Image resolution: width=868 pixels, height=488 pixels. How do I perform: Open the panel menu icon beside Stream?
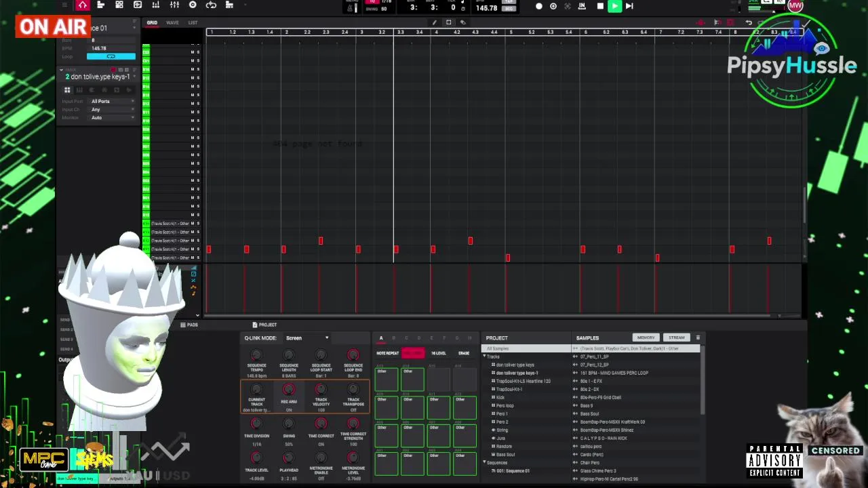698,338
